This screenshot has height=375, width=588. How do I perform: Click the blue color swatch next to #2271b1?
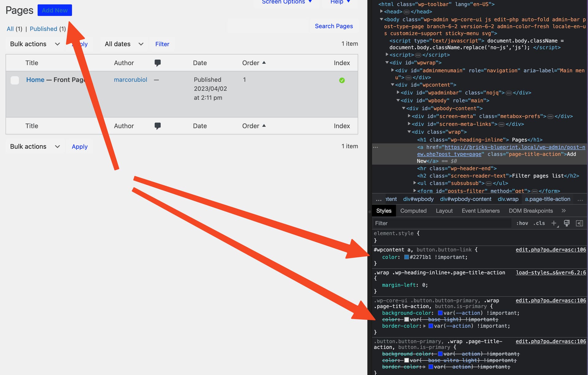(x=406, y=257)
